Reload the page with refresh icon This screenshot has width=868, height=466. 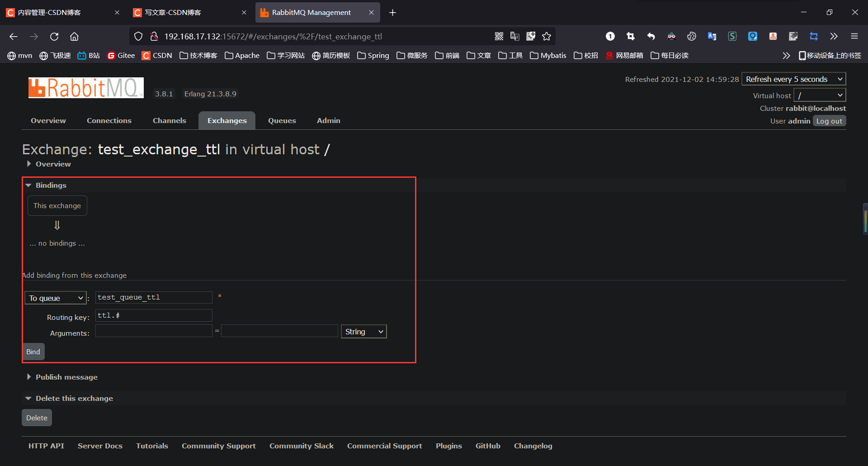[54, 37]
